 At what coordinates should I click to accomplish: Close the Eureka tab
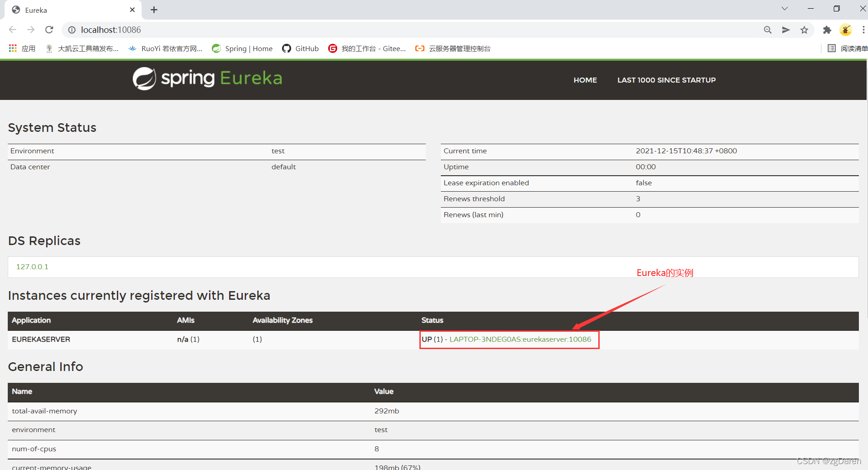pos(132,10)
